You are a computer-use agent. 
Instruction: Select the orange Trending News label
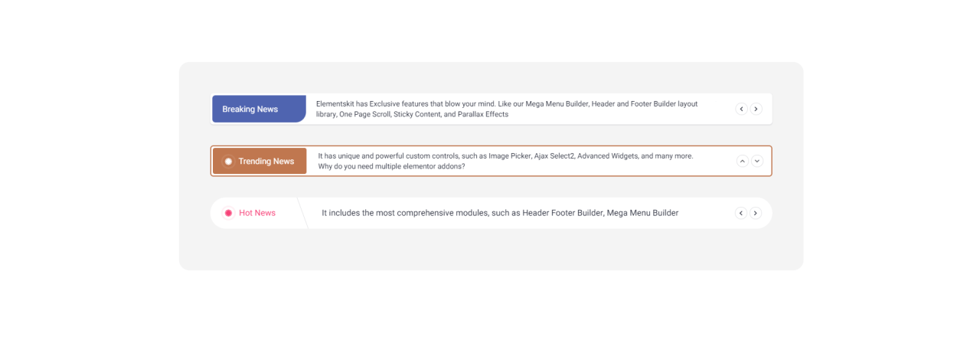coord(266,161)
